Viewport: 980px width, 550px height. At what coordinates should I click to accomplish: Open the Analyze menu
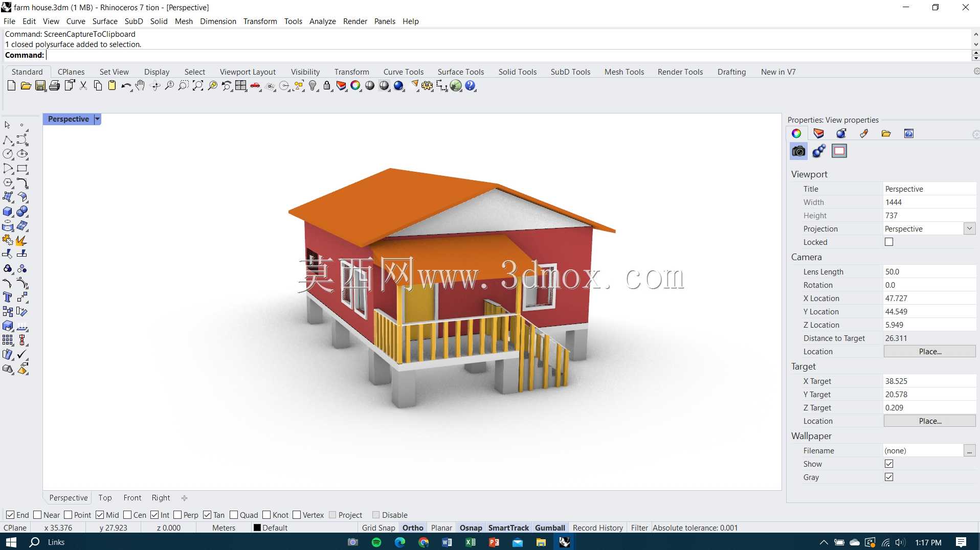(x=322, y=21)
